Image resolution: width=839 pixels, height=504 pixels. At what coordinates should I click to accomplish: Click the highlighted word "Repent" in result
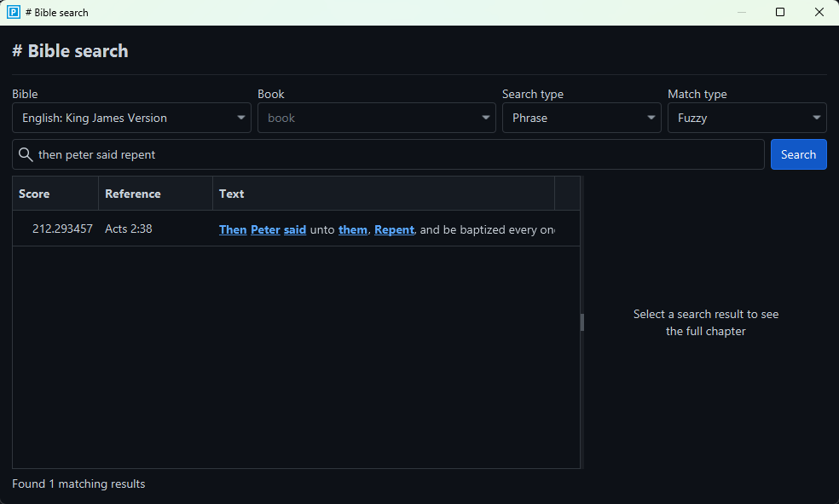(394, 229)
